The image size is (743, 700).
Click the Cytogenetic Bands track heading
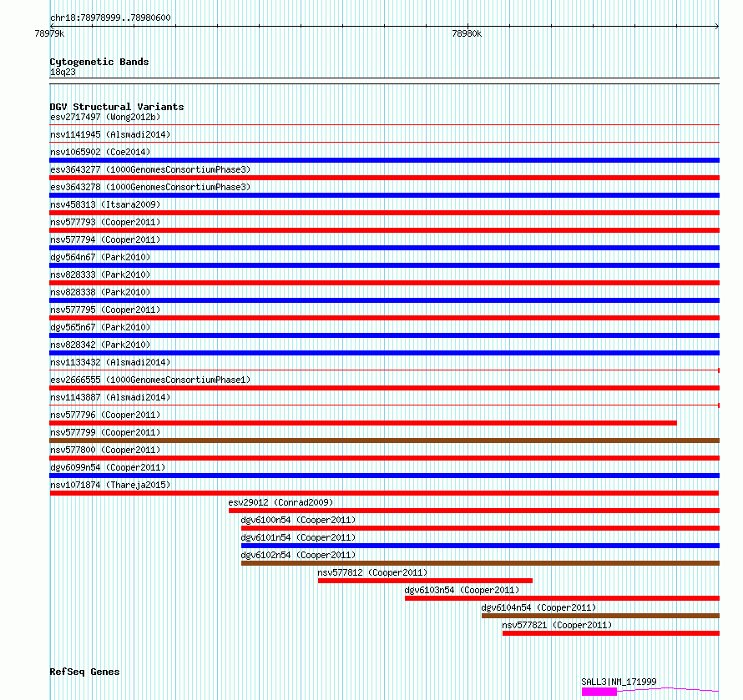pos(99,62)
